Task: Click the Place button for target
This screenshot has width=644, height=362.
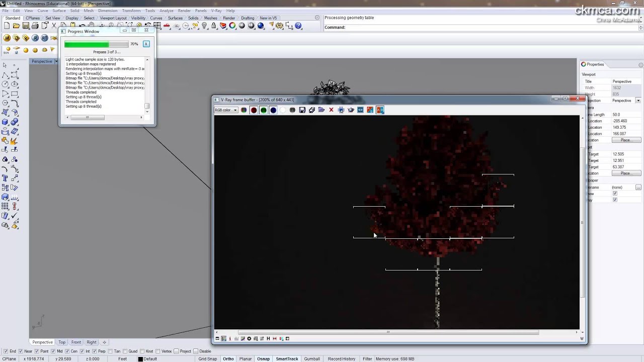Action: 625,173
